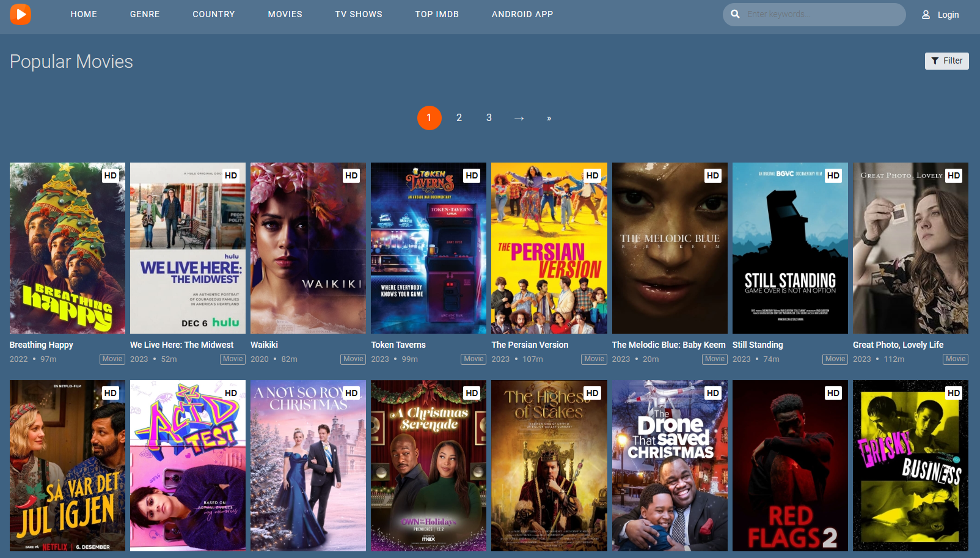Open the TV Shows section

click(x=359, y=14)
